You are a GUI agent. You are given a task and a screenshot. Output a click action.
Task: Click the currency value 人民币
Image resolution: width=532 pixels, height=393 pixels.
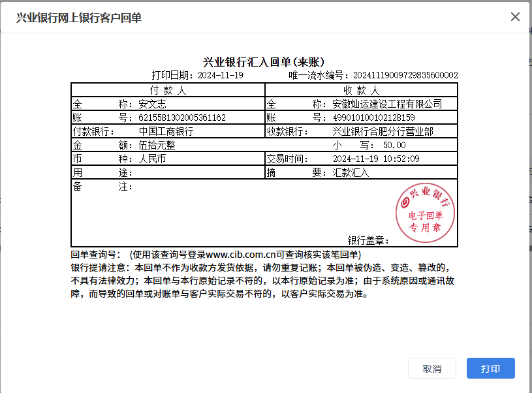click(x=153, y=159)
